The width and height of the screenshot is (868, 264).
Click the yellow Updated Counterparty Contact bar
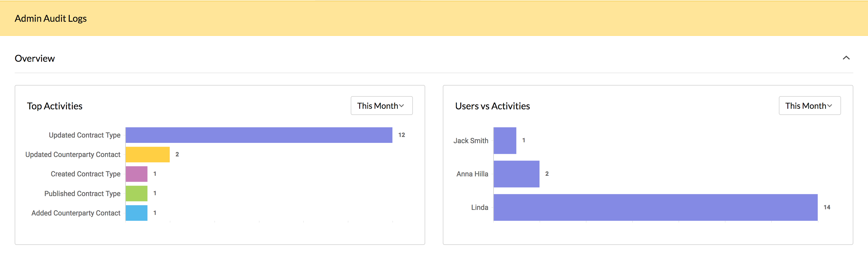pyautogui.click(x=148, y=154)
